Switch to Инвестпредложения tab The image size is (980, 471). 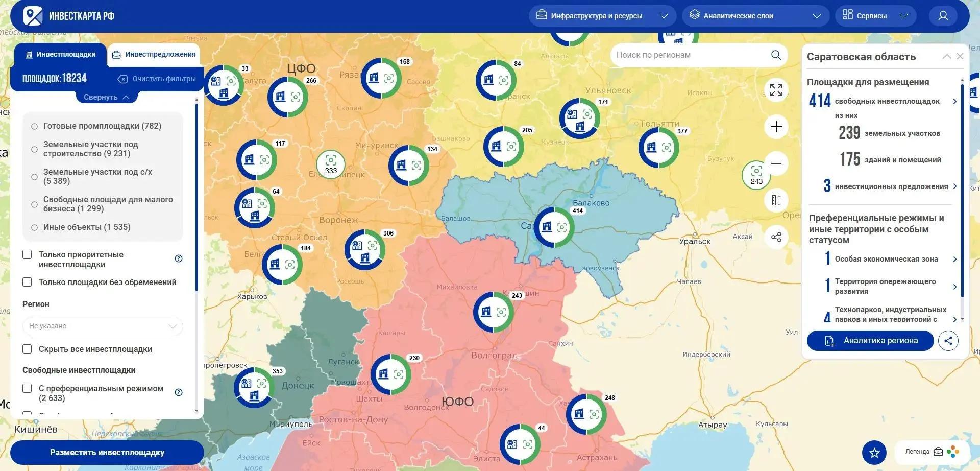click(x=154, y=55)
